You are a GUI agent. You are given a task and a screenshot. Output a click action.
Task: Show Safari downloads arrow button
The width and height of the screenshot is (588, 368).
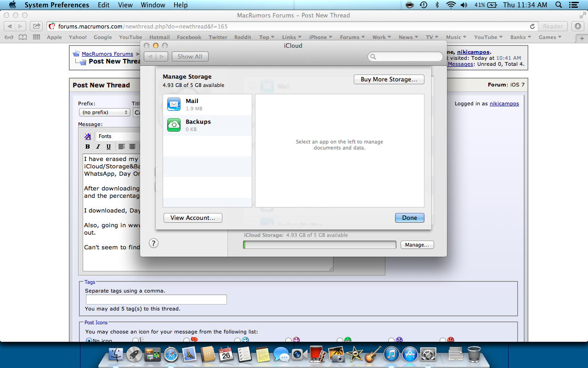point(578,26)
